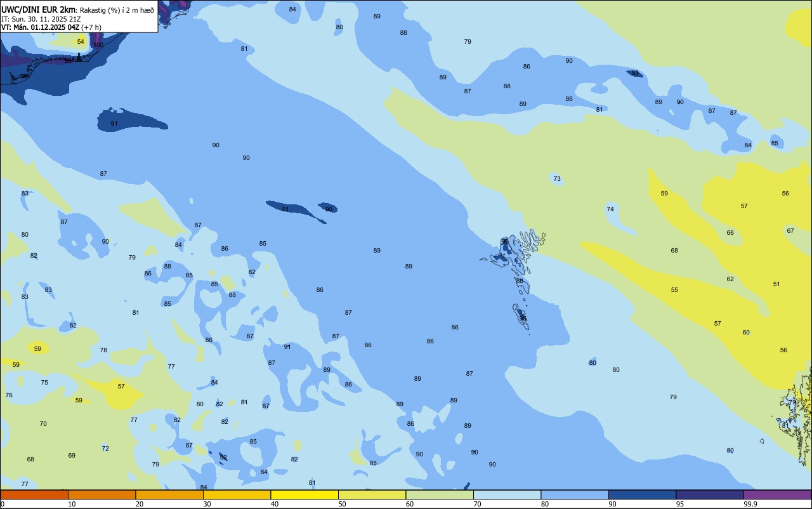Click the humidity value 67 on map
The width and height of the screenshot is (812, 509).
(x=790, y=231)
